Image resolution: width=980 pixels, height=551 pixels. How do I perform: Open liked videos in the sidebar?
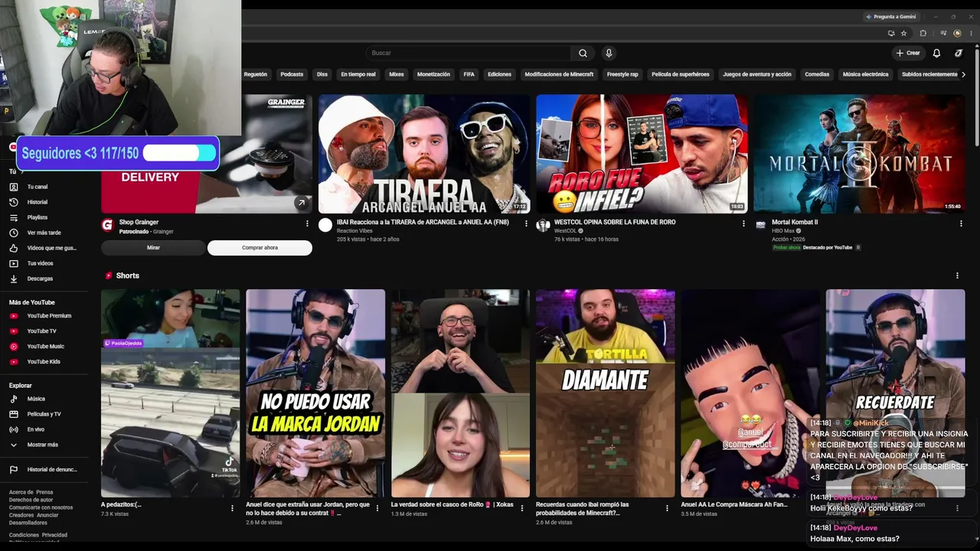(x=50, y=248)
